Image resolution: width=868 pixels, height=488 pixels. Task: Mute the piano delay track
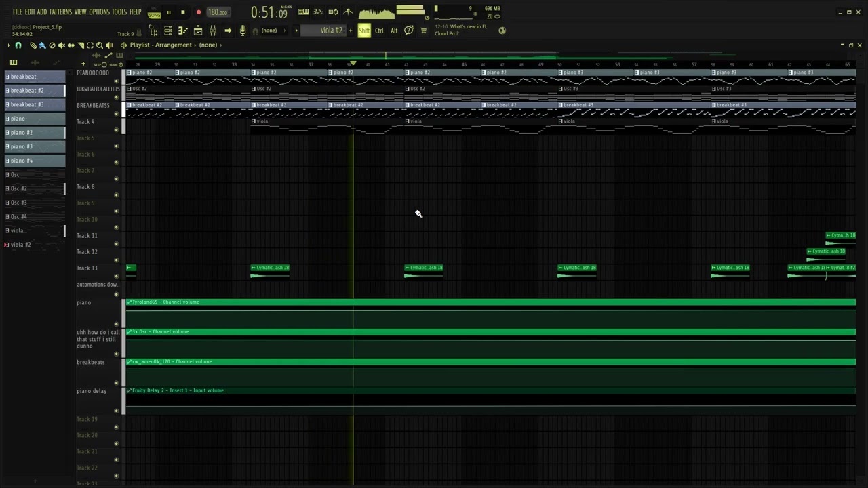pos(117,411)
